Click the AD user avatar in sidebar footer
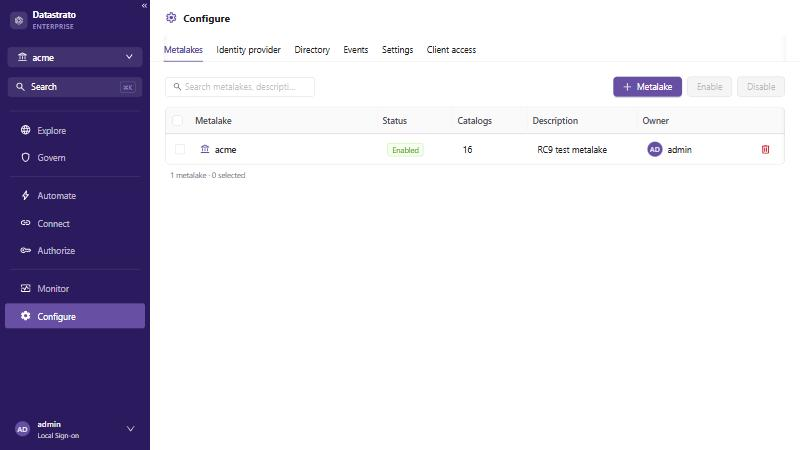This screenshot has height=450, width=800. tap(22, 429)
